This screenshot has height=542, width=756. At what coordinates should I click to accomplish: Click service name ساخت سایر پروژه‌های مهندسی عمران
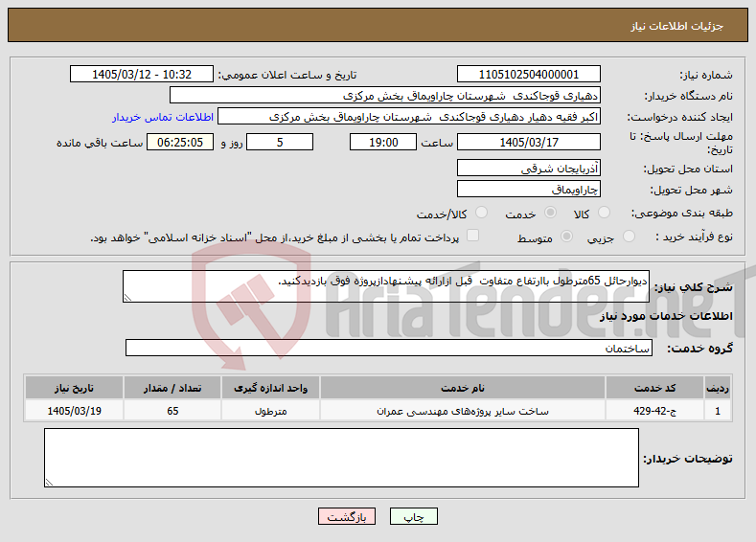463,411
